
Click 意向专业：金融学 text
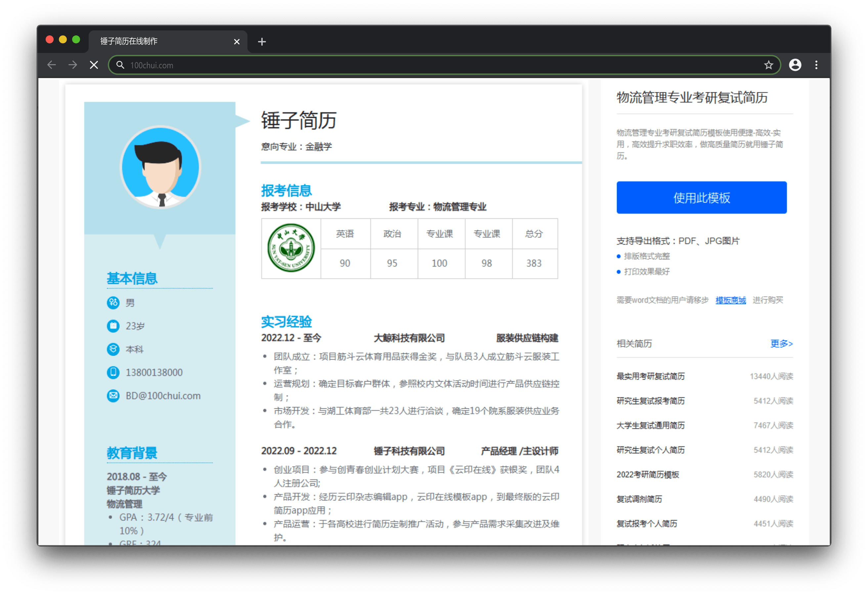click(x=296, y=147)
